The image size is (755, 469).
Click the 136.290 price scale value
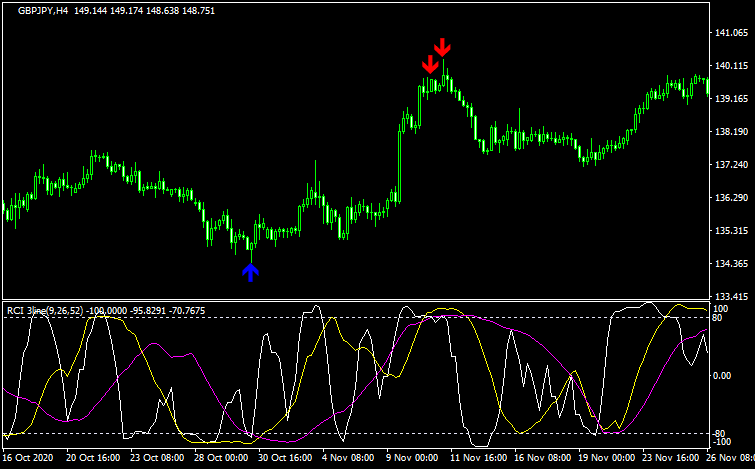(x=733, y=198)
